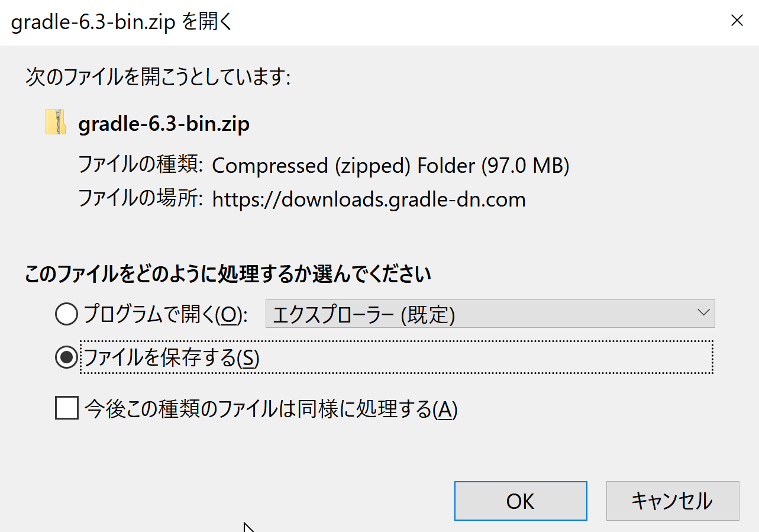This screenshot has width=759, height=532.
Task: Click the プログラムで開く(O) option label text
Action: coord(164,314)
